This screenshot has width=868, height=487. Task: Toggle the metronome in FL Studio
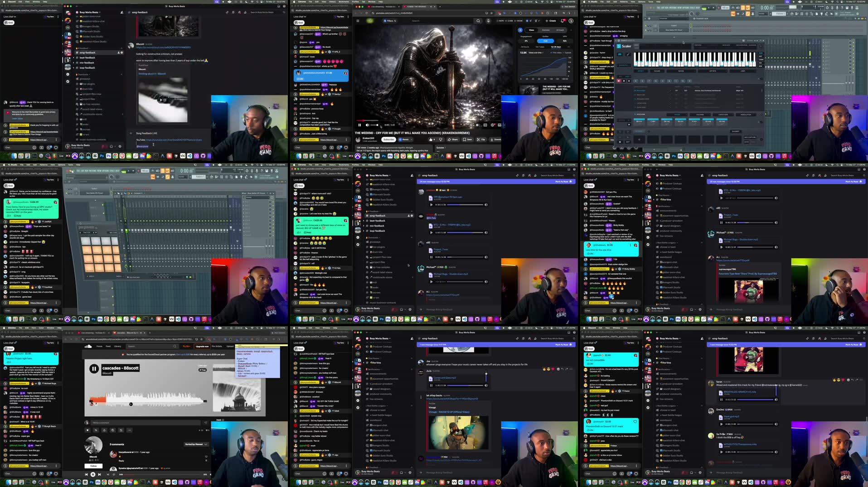click(x=152, y=171)
